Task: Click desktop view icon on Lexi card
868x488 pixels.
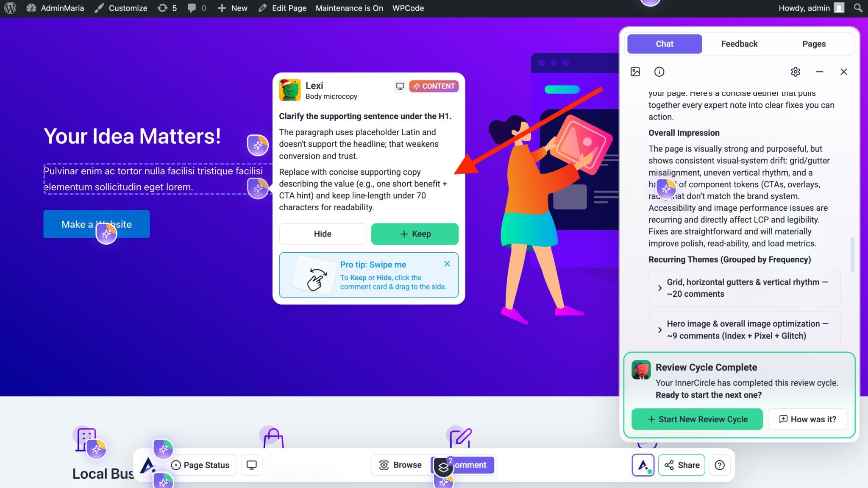Action: [x=400, y=86]
